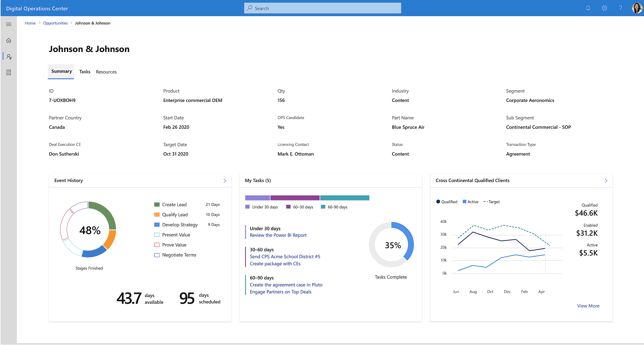644x345 pixels.
Task: Toggle Active series in chart legend
Action: point(470,202)
